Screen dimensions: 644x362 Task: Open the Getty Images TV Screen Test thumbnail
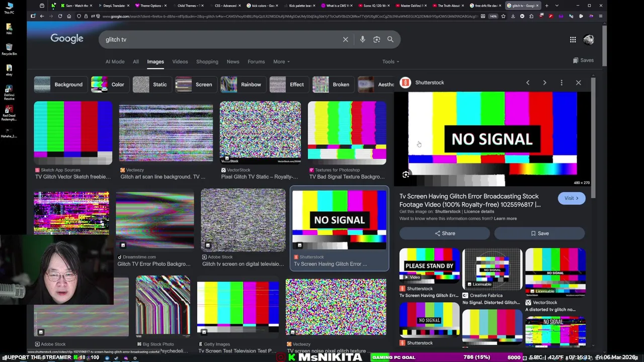tap(238, 308)
